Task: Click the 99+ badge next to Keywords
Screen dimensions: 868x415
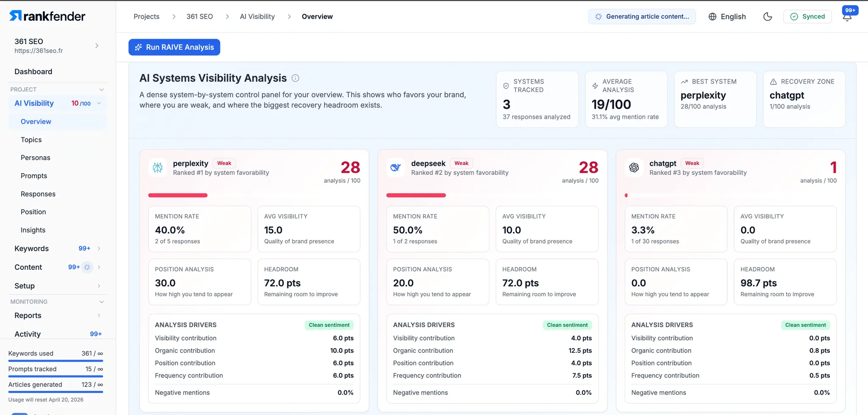Action: (84, 249)
